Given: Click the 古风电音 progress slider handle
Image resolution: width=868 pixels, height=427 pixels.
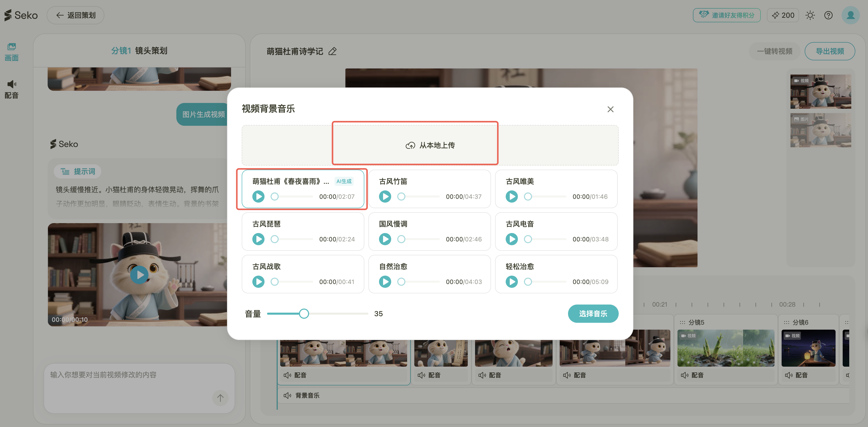Looking at the screenshot, I should pyautogui.click(x=528, y=239).
